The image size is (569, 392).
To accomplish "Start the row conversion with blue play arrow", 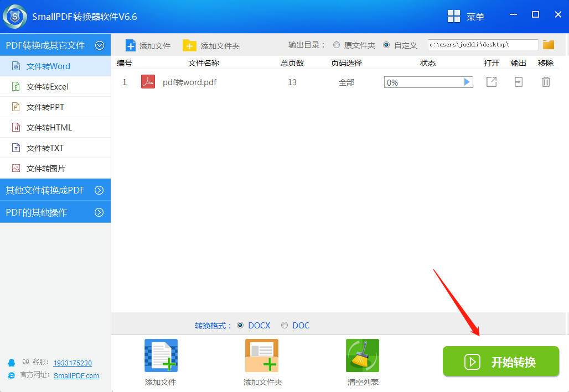I will coord(467,82).
